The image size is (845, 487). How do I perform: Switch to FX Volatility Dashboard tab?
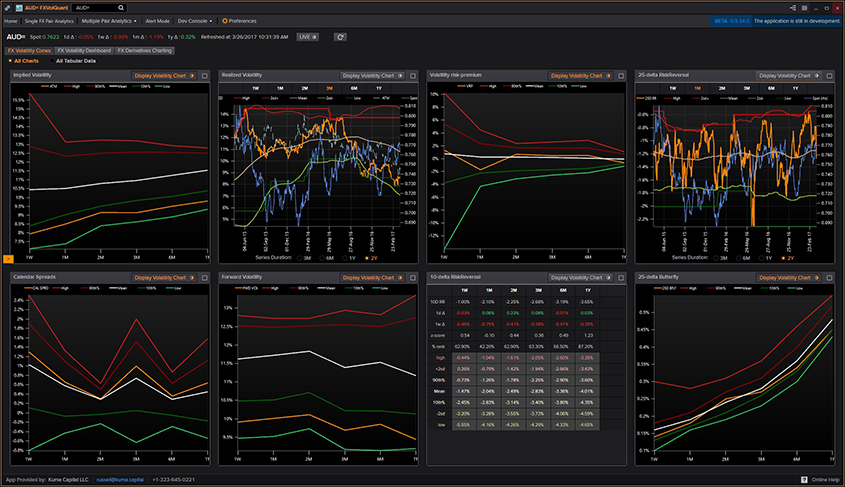pos(85,50)
